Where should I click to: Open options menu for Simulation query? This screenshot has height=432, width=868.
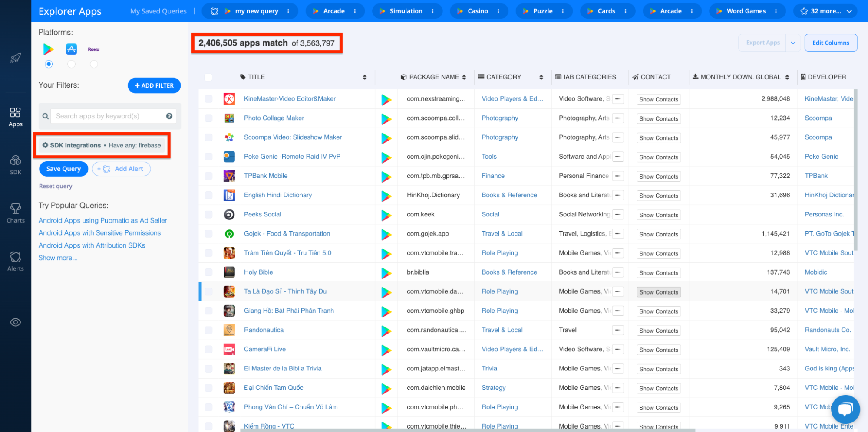432,11
